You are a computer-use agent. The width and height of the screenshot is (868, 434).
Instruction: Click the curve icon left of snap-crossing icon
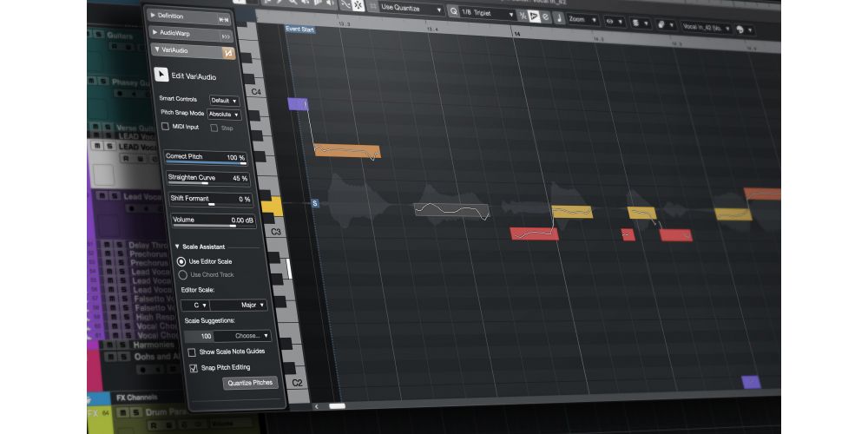[x=345, y=4]
